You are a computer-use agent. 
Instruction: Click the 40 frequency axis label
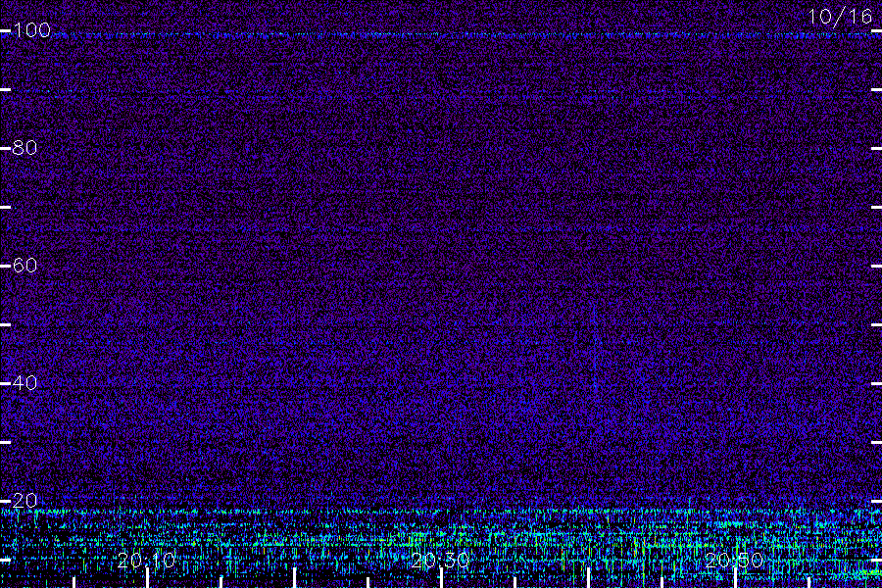click(x=24, y=383)
